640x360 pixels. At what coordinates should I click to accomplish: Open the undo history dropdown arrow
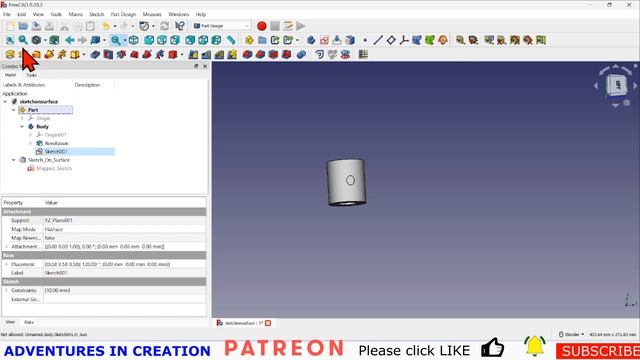[115, 26]
